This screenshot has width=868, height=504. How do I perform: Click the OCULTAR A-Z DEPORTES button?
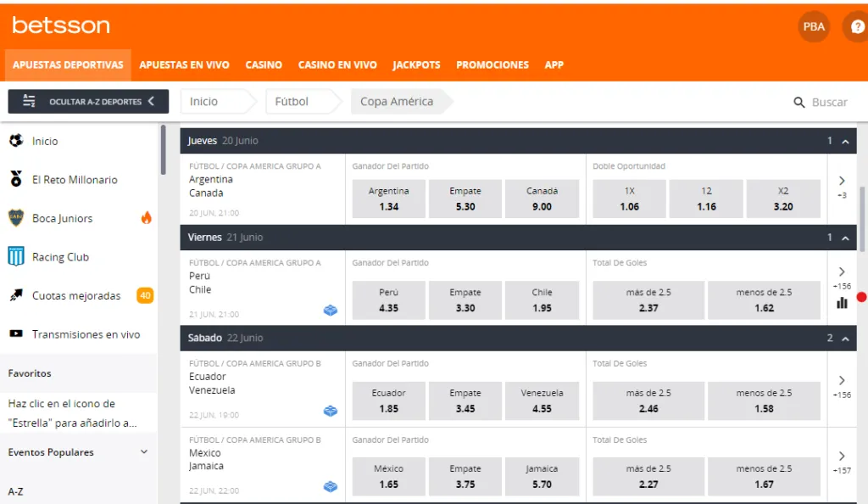[88, 101]
